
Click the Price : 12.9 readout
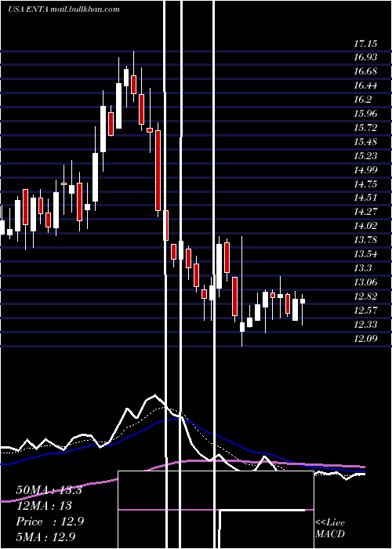(49, 522)
